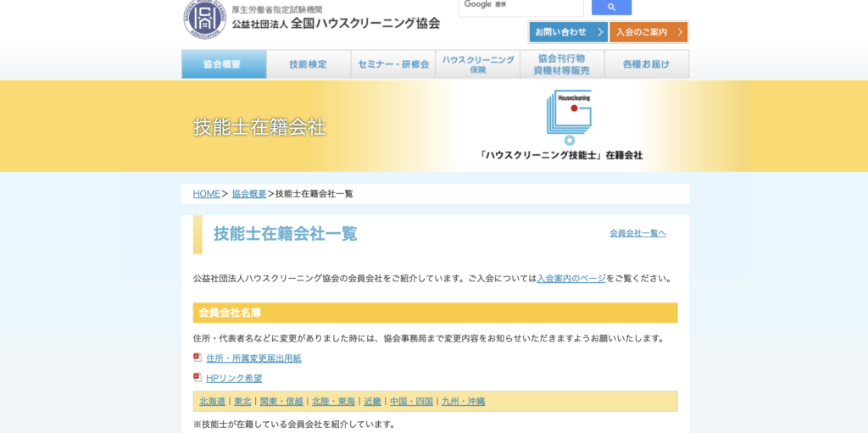This screenshot has height=433, width=868.
Task: Click 技能士在籍会社一覧 page heading
Action: [x=286, y=234]
